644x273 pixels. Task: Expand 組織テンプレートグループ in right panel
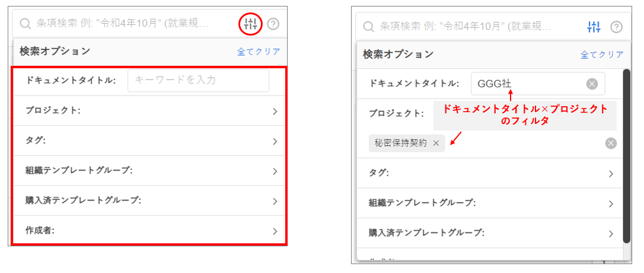click(x=611, y=204)
